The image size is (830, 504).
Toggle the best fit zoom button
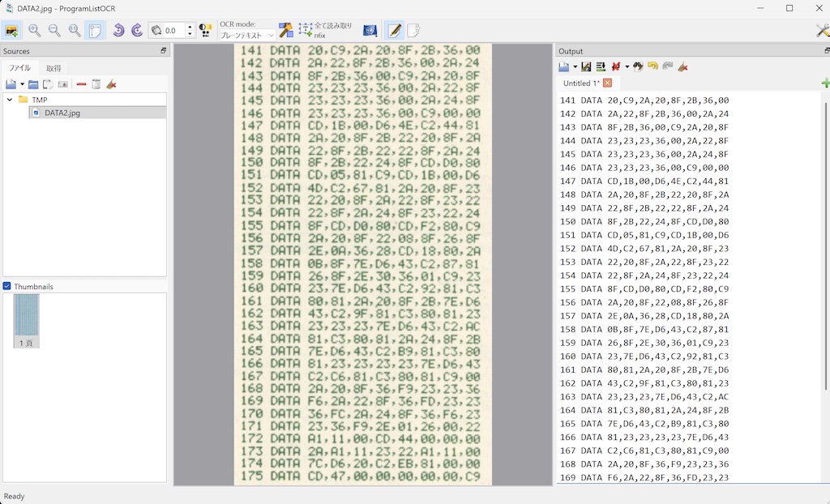(95, 30)
